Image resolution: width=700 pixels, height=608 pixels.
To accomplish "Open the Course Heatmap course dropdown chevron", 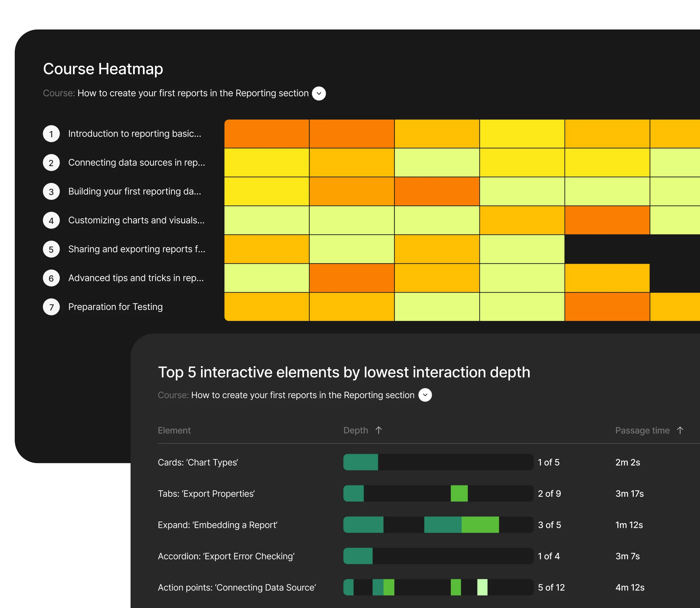I will [318, 93].
